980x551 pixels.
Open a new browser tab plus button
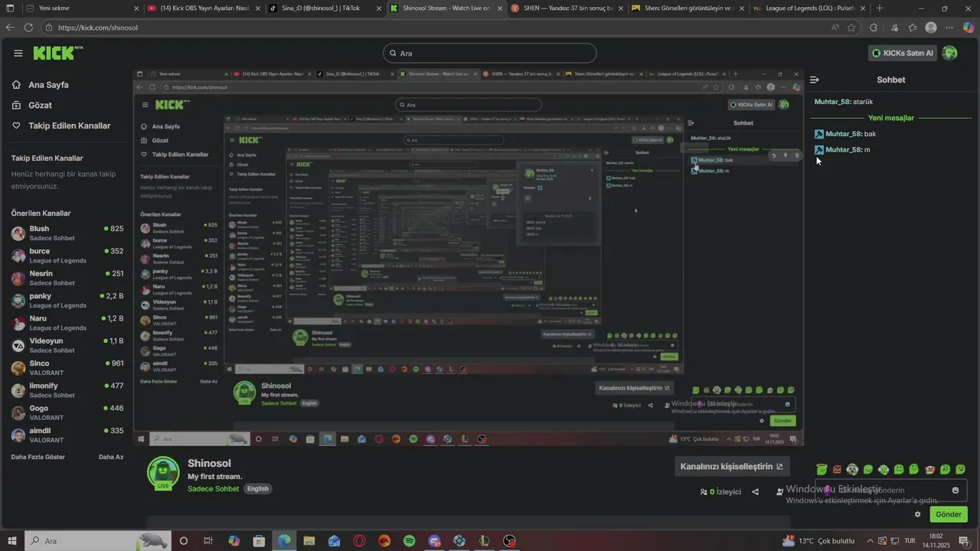click(880, 8)
